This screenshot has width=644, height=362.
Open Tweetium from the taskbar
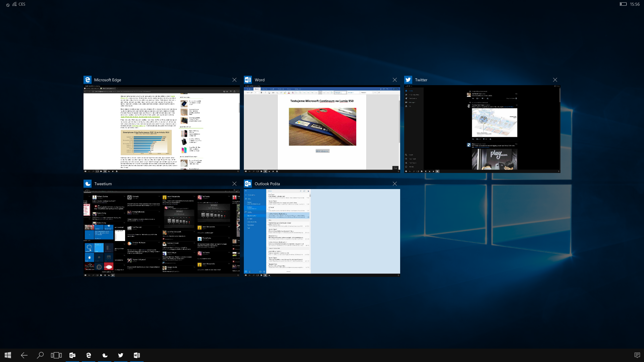pyautogui.click(x=105, y=355)
